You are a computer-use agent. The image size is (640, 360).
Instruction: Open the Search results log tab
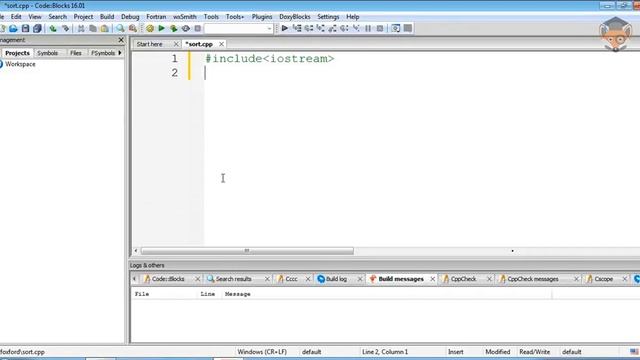[233, 279]
